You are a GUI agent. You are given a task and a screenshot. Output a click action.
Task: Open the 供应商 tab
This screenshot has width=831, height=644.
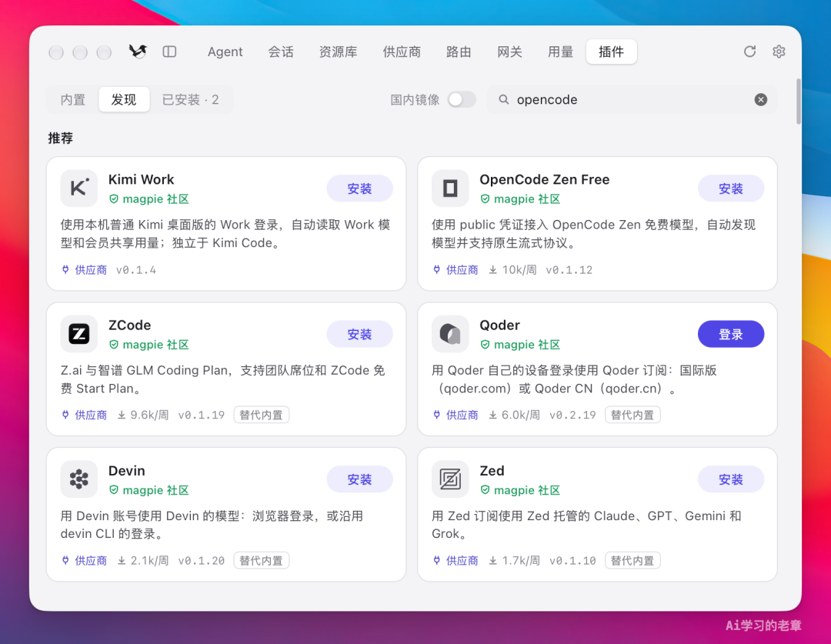(x=402, y=52)
